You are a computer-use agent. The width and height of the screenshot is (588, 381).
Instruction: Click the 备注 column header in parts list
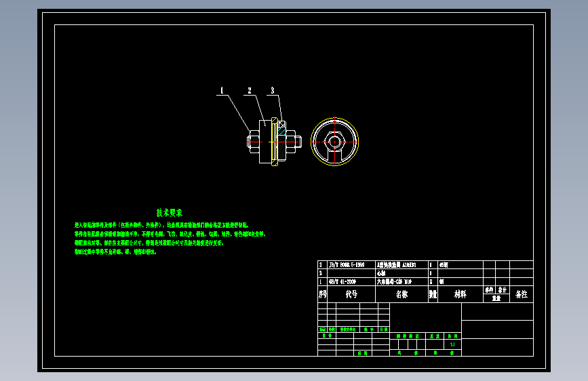522,294
